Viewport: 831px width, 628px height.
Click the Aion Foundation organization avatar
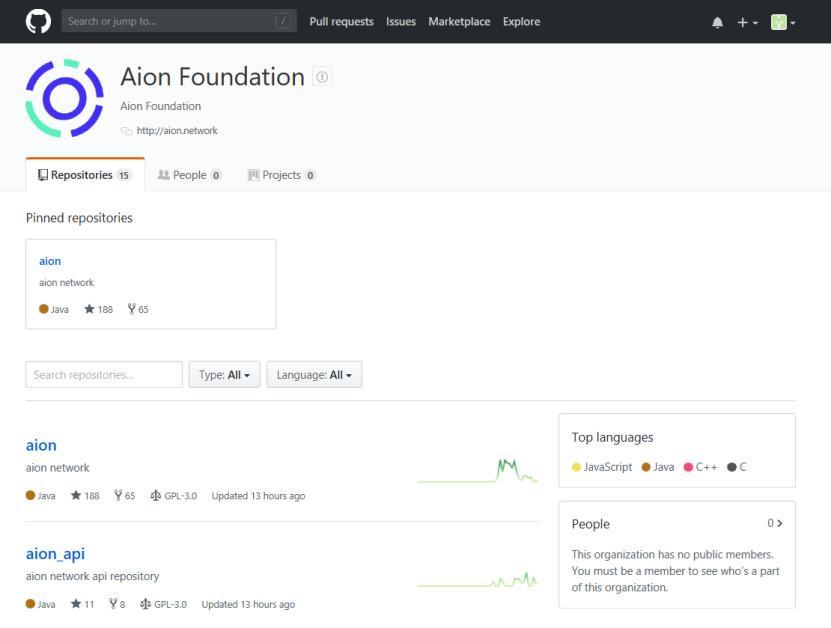(x=65, y=98)
